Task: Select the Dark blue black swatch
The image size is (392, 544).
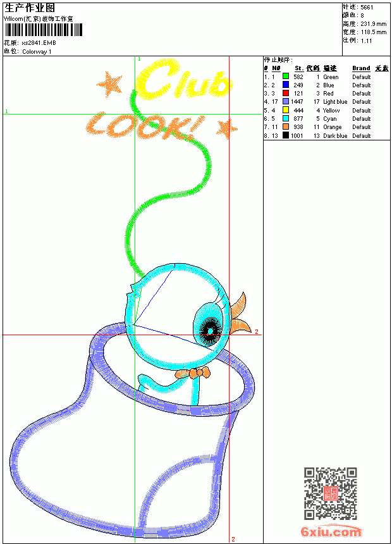Action: pos(286,135)
